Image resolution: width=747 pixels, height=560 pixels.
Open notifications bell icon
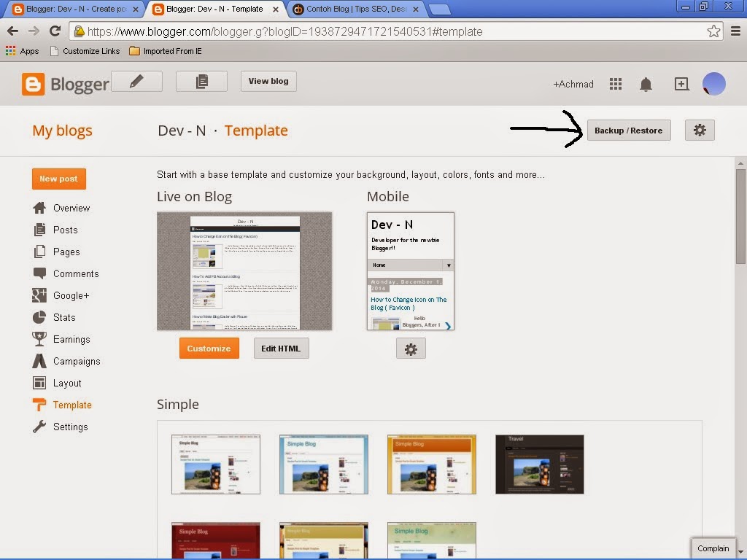tap(646, 85)
